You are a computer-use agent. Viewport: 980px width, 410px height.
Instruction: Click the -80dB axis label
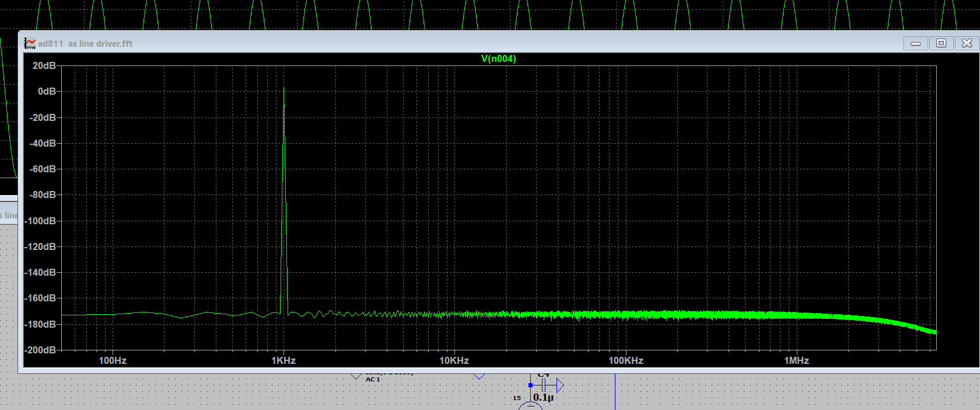(43, 194)
